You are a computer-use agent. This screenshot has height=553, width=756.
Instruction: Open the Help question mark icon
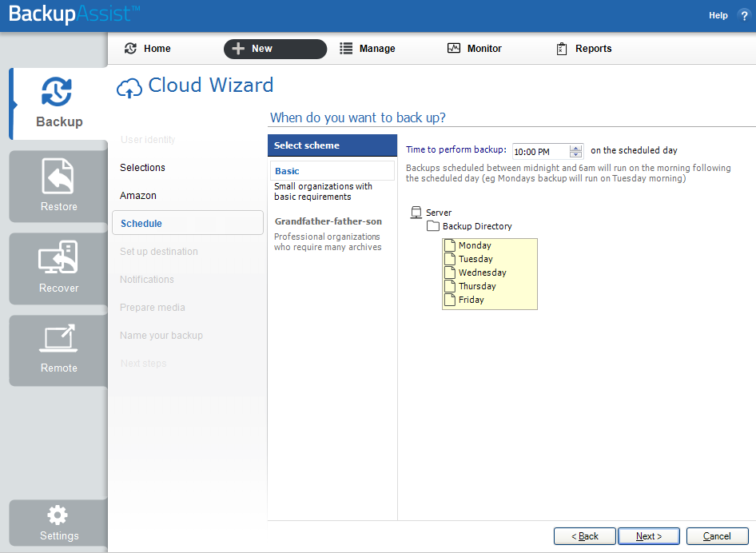pos(743,15)
